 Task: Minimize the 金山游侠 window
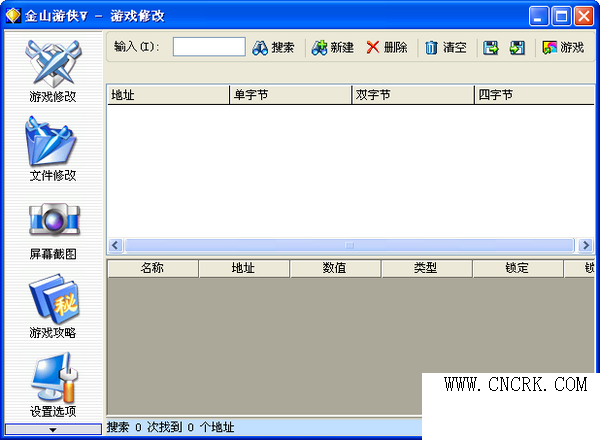tap(539, 16)
